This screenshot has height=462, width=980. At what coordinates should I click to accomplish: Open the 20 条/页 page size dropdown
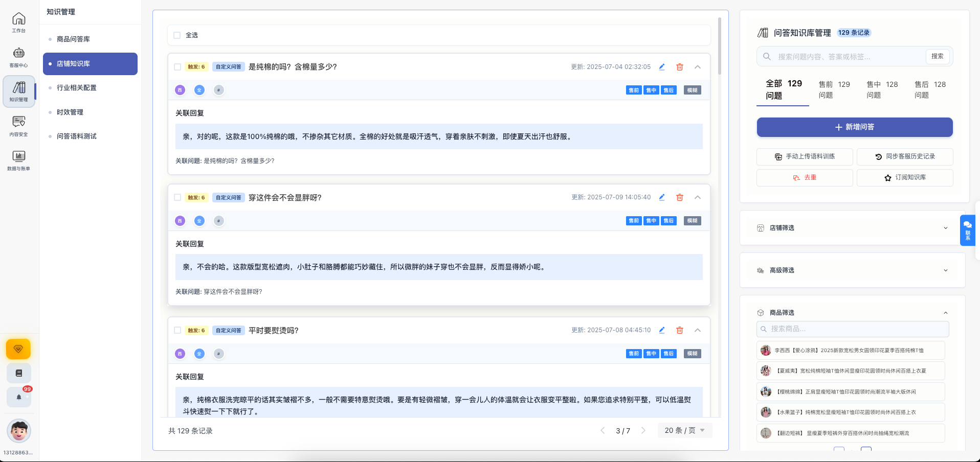(x=684, y=430)
